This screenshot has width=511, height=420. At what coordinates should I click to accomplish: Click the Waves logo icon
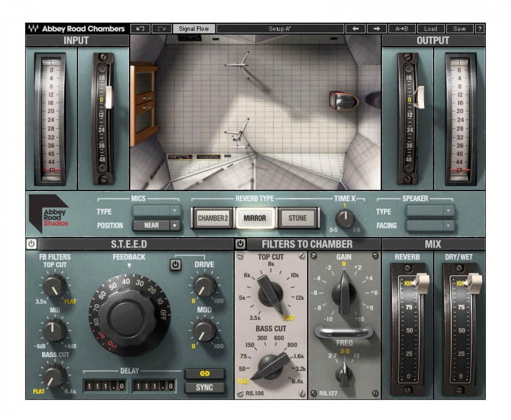pyautogui.click(x=33, y=29)
